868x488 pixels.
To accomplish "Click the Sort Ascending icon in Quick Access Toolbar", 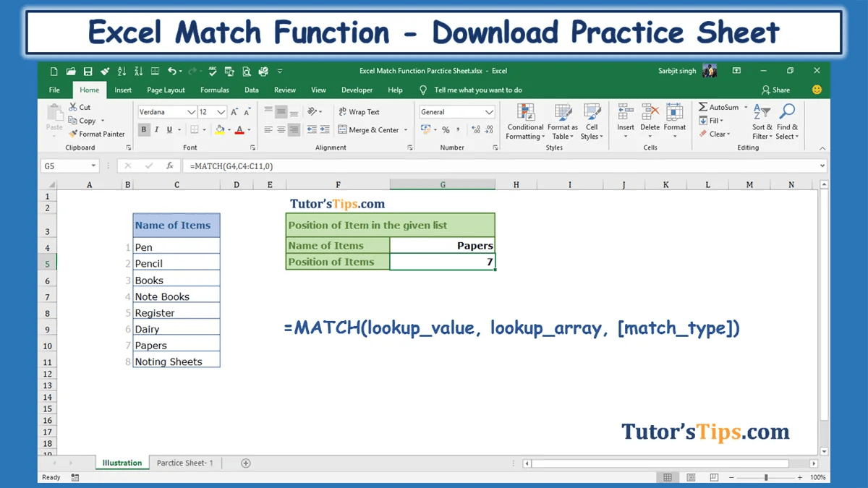I will (122, 71).
